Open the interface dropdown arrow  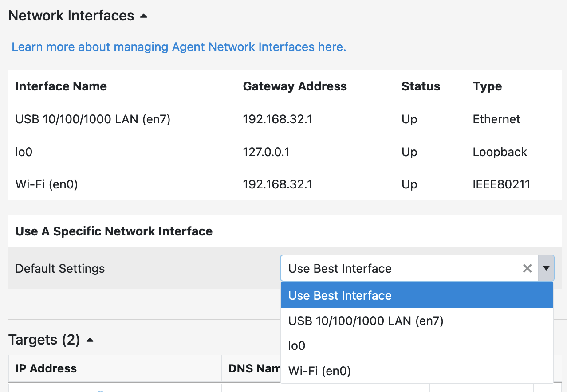tap(546, 268)
